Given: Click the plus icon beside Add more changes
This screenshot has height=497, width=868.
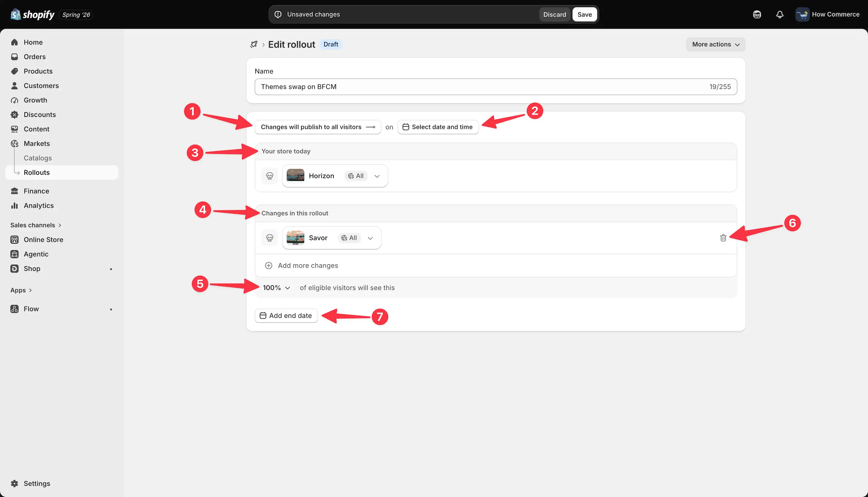Looking at the screenshot, I should 269,266.
